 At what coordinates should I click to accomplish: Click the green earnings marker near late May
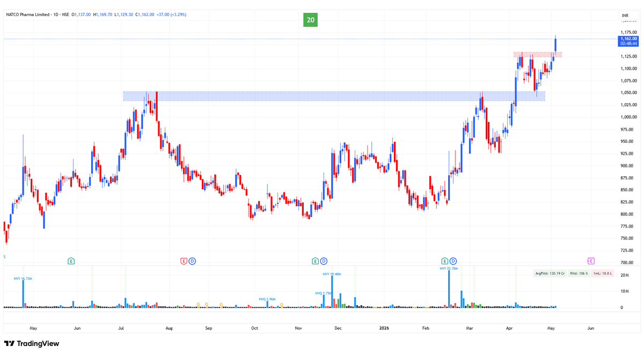[71, 261]
